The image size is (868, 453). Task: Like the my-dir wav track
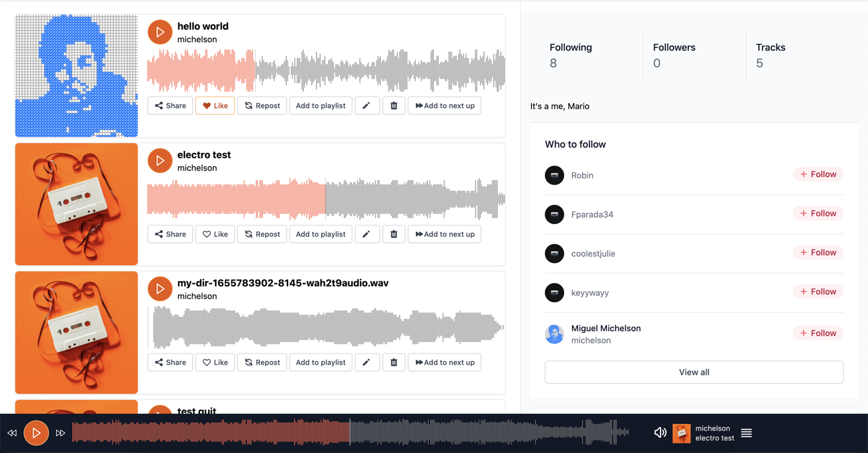[x=215, y=362]
